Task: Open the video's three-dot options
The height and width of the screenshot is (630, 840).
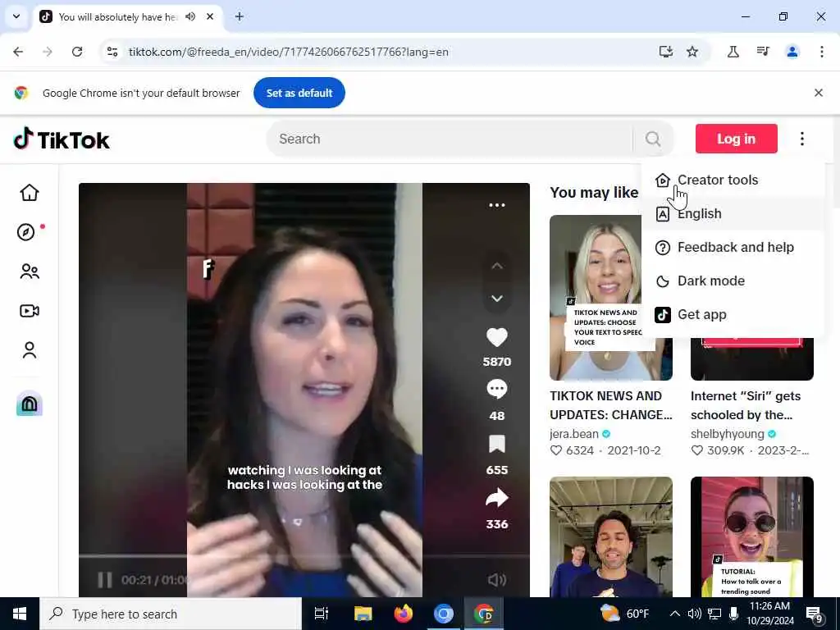Action: coord(496,205)
